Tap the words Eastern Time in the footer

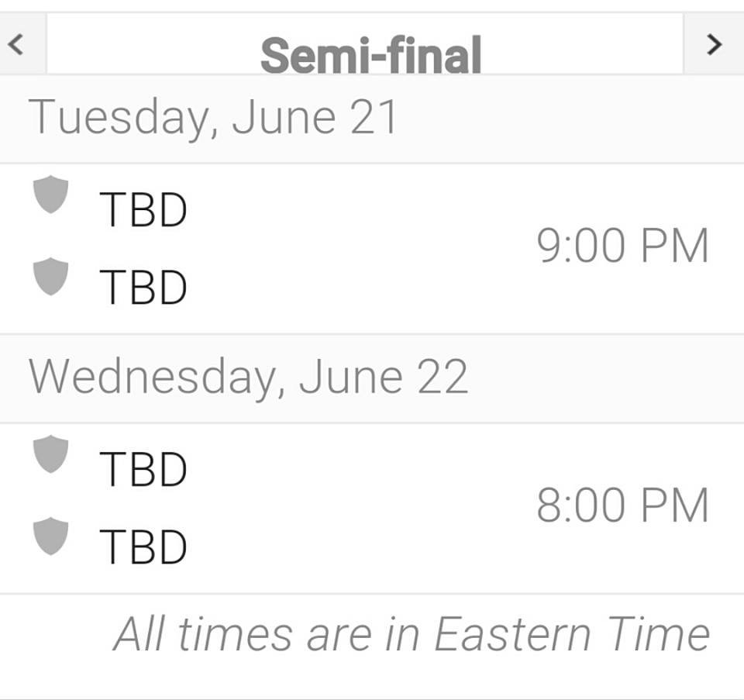572,634
